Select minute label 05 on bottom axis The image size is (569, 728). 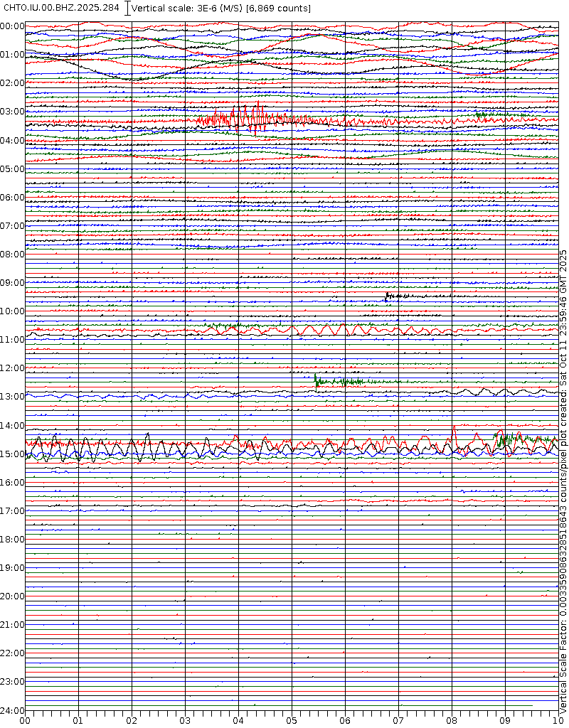(x=292, y=720)
